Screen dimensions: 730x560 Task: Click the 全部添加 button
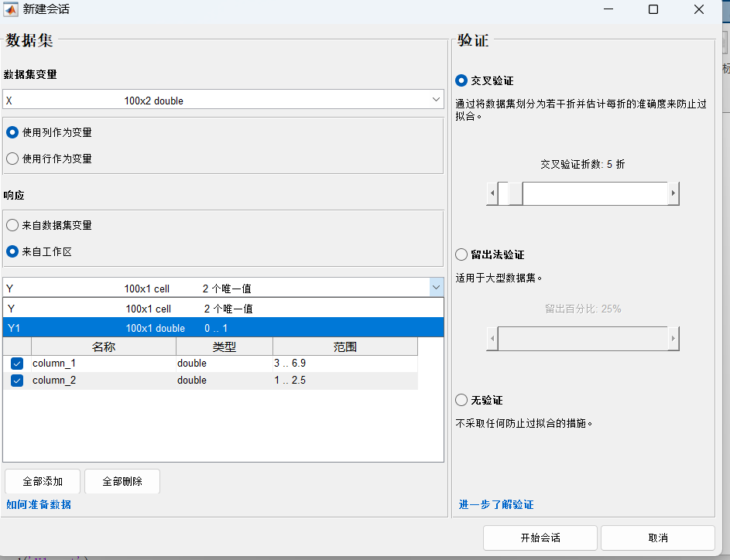[43, 480]
